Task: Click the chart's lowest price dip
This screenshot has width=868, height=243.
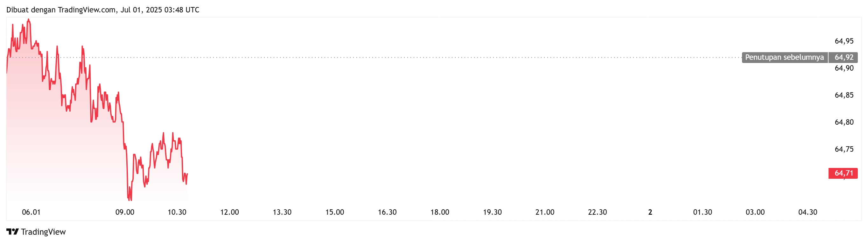Action: [129, 199]
